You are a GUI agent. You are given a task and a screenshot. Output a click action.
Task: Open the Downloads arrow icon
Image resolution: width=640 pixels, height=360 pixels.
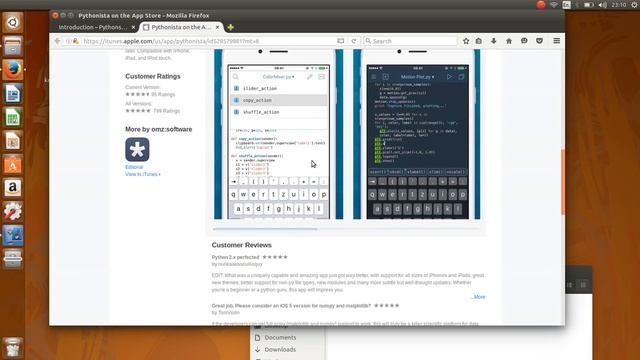coord(493,41)
